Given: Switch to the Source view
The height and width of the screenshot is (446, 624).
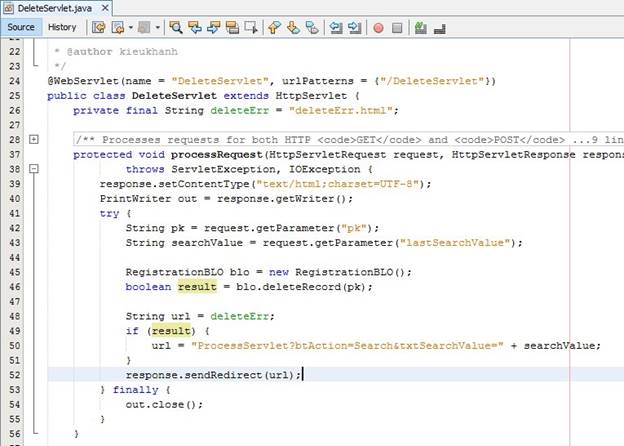Looking at the screenshot, I should [21, 27].
